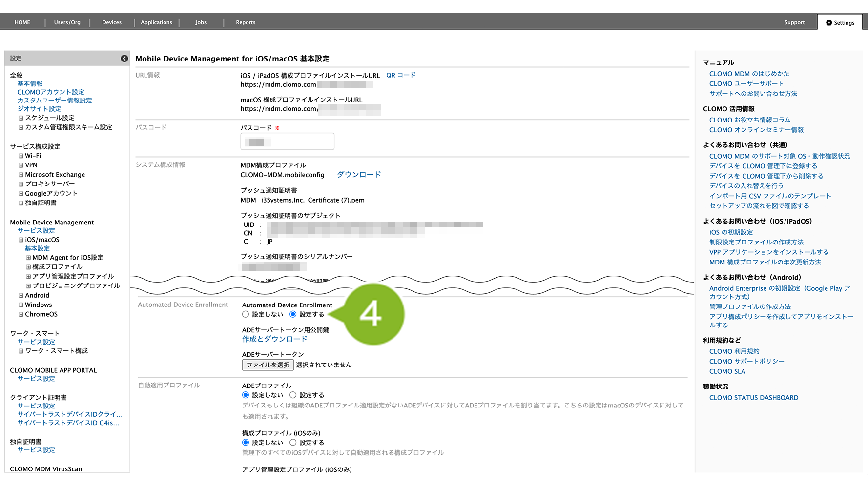Screen dimensions: 868x488
Task: Open CLOMO 利用規約 link
Action: click(x=734, y=351)
